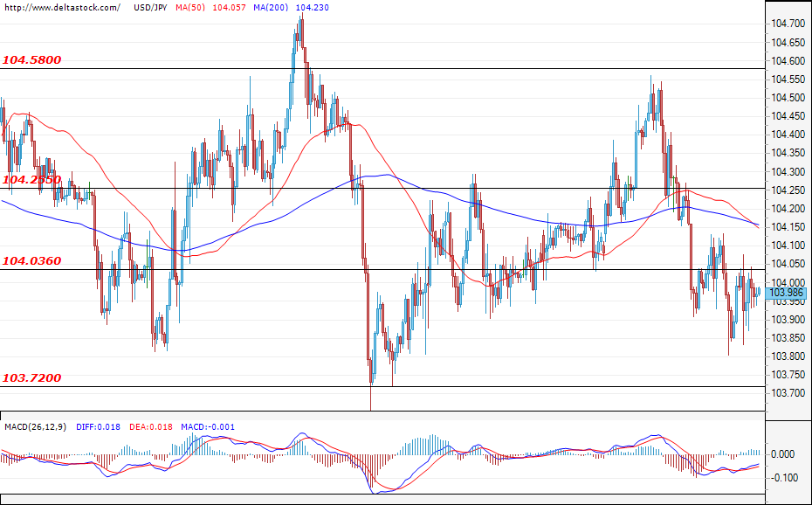Viewport: 812px width, 505px height.
Task: Click the 103.850 price axis tick
Action: [x=788, y=338]
